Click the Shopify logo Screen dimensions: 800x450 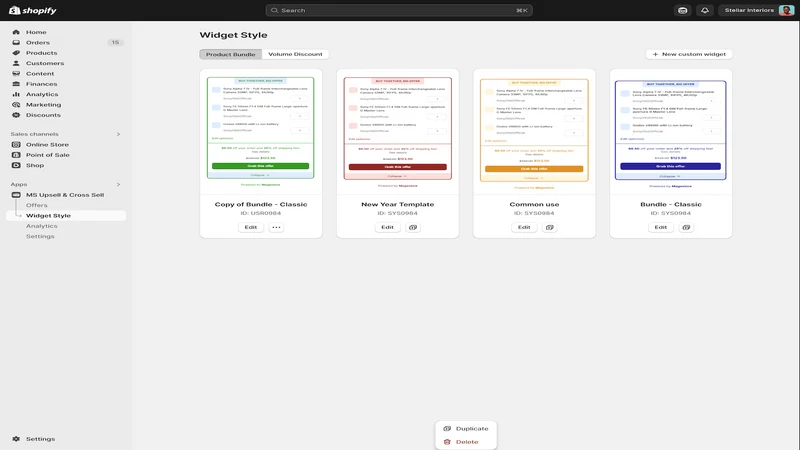tap(33, 10)
